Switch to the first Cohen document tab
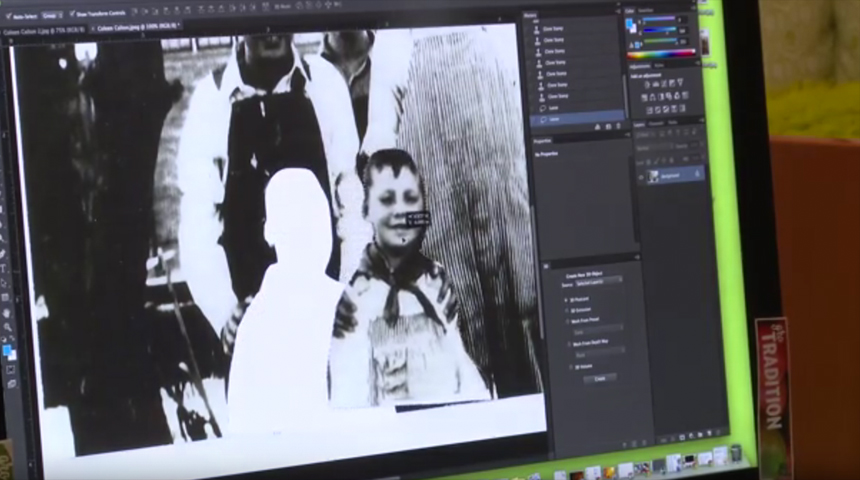 43,31
